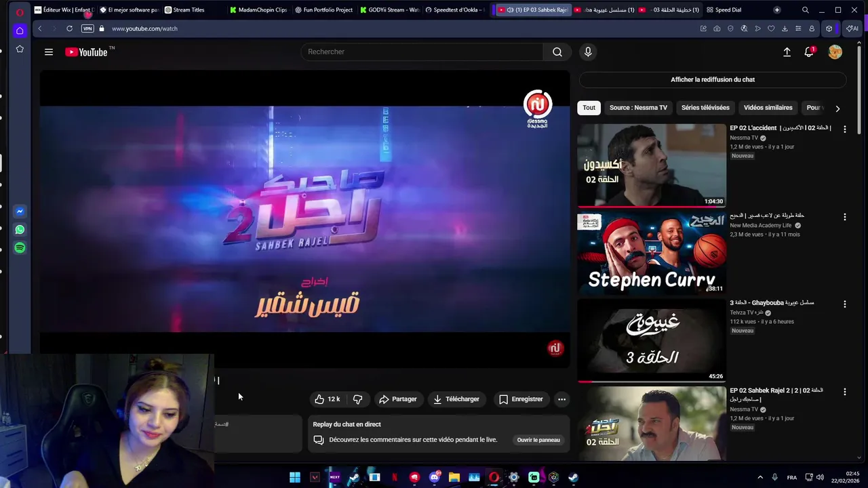Open more actions ellipsis under video

(x=561, y=399)
